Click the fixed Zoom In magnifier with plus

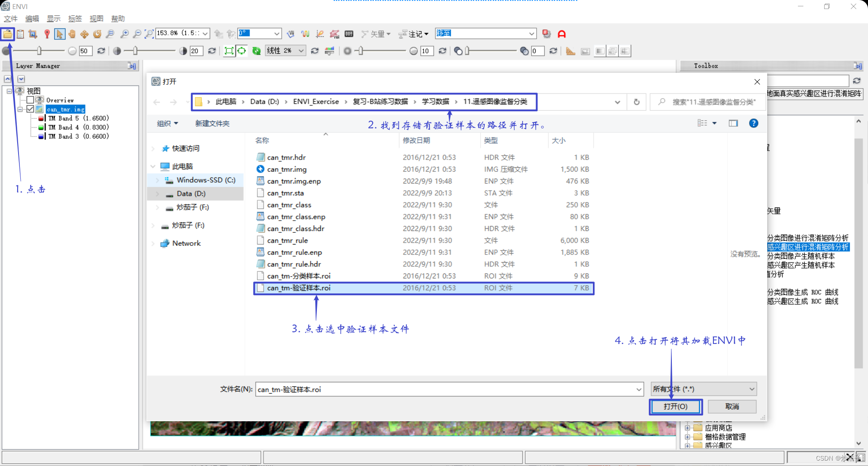(124, 34)
